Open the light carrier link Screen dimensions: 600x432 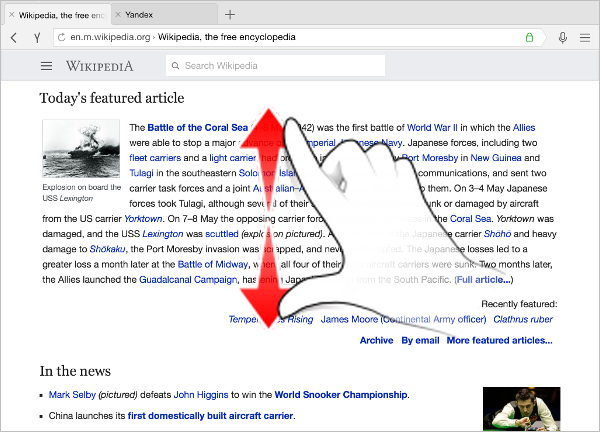[x=233, y=158]
